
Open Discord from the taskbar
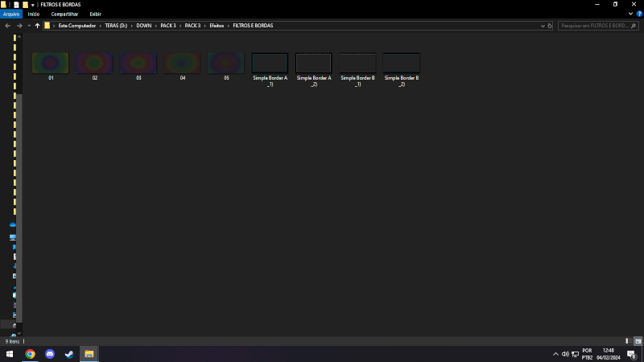coord(50,354)
